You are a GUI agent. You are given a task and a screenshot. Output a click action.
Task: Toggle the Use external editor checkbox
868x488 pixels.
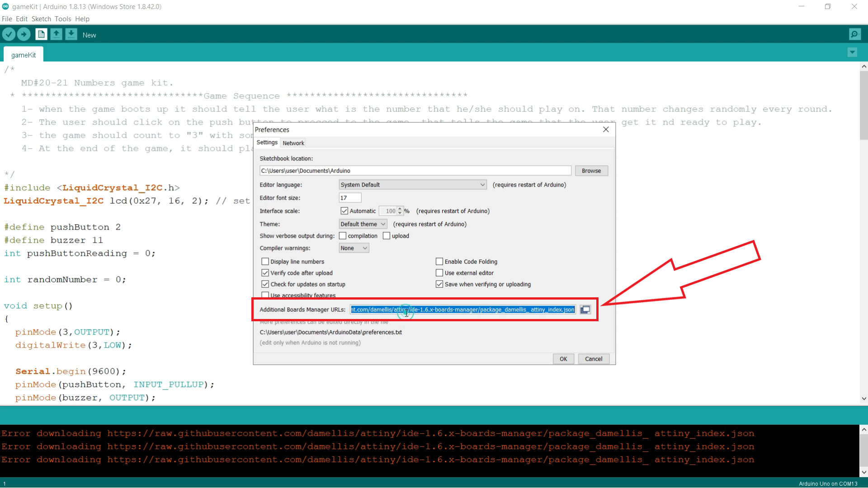point(439,273)
